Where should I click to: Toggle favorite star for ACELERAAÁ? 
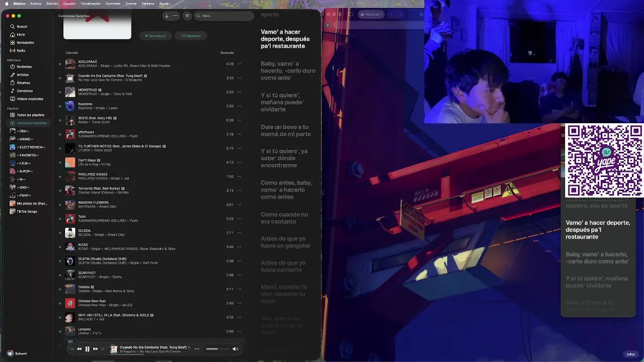pos(60,64)
